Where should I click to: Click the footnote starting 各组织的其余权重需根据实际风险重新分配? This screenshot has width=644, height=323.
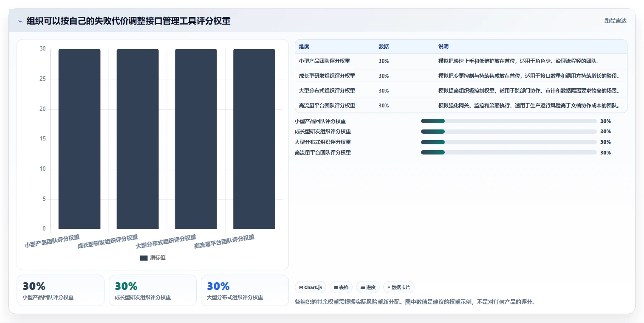coord(415,302)
